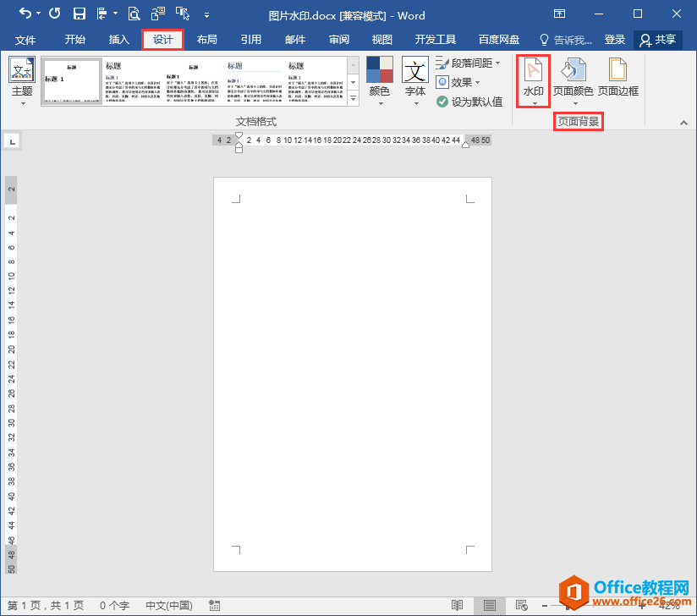Click the Redo icon in the title bar
The image size is (697, 616).
[x=55, y=14]
